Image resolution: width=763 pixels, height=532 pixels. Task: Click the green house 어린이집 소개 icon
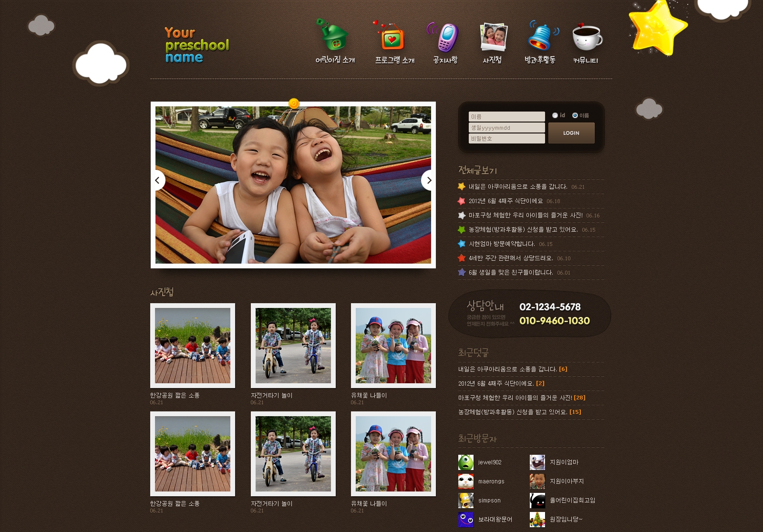click(334, 36)
